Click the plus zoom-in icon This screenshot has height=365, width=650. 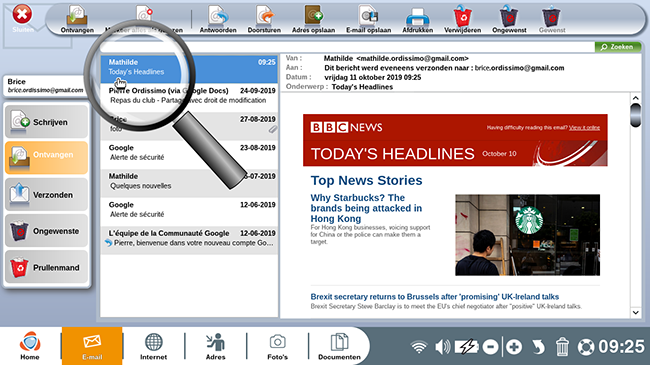point(514,347)
